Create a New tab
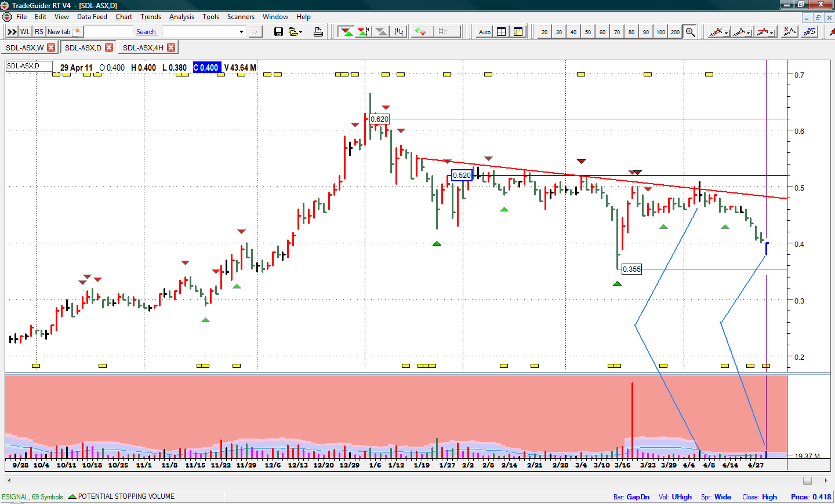Viewport: 835px width, 504px height. 64,32
